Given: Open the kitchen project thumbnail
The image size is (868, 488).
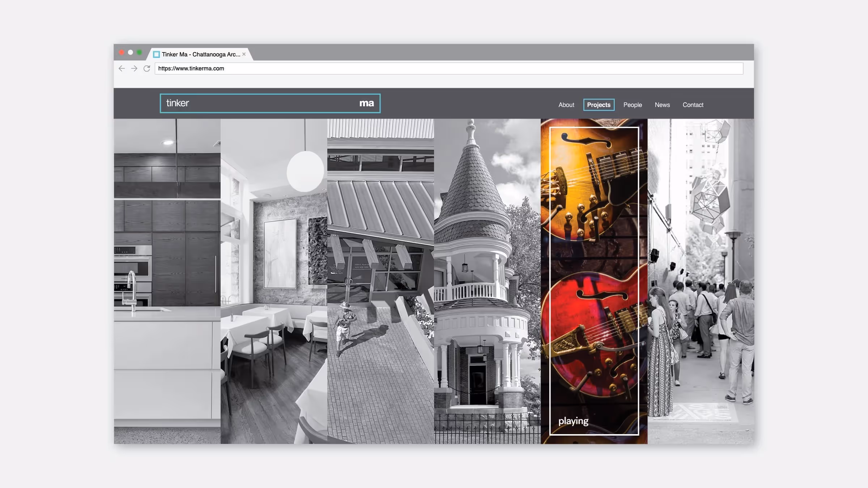Looking at the screenshot, I should tap(167, 281).
